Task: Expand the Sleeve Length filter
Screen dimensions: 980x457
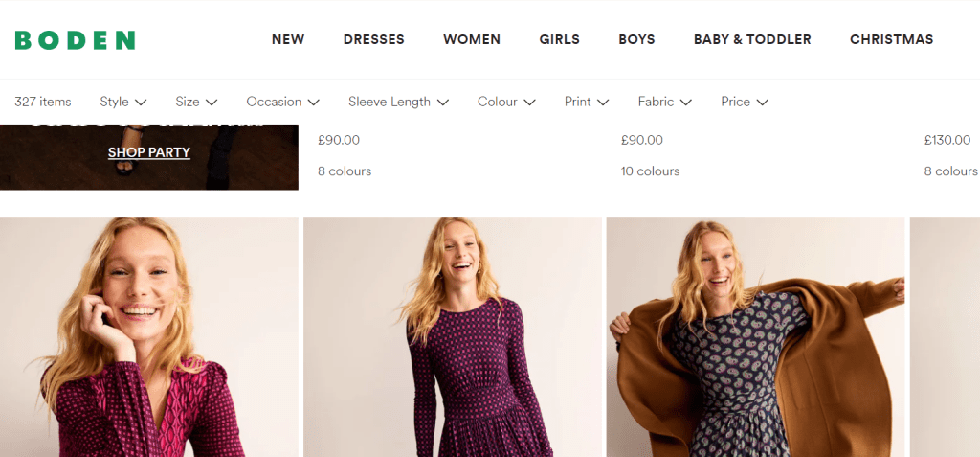Action: click(x=398, y=102)
